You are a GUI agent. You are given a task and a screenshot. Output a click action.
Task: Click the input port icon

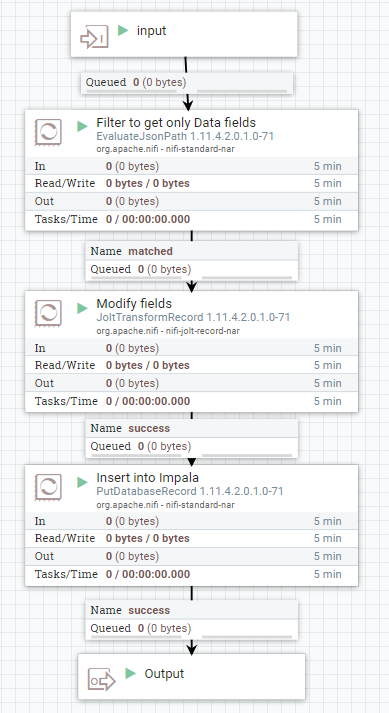coord(94,37)
